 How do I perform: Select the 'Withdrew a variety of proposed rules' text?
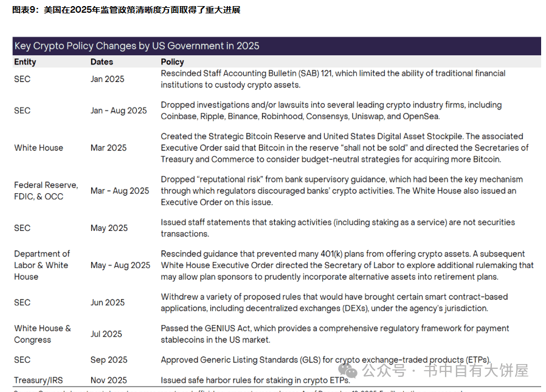point(334,303)
